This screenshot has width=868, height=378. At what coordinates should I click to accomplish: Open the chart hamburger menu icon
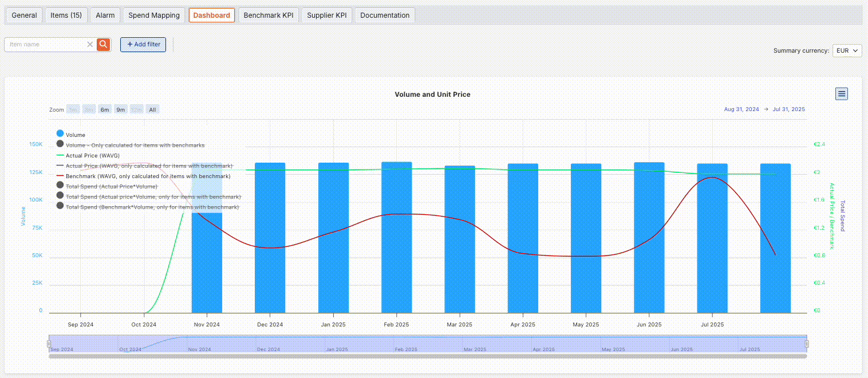click(x=841, y=94)
